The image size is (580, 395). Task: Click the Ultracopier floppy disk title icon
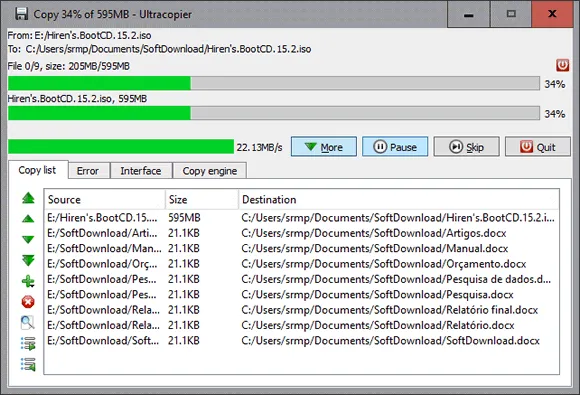coord(21,14)
